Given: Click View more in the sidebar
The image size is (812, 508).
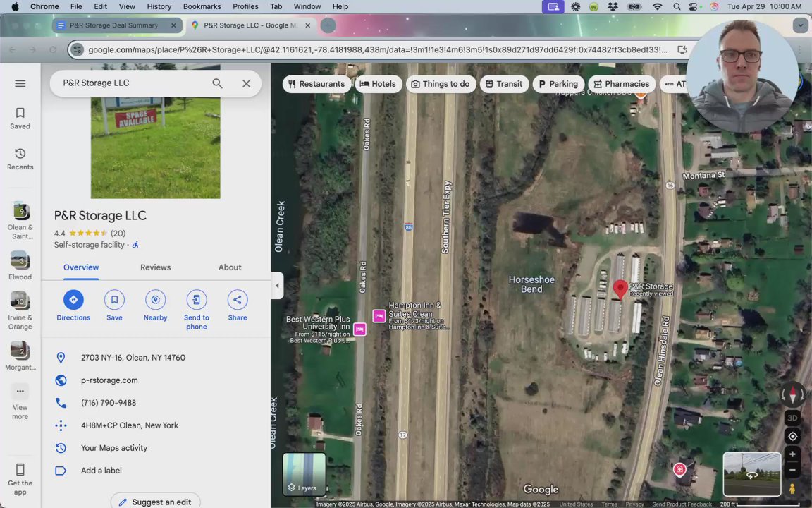Looking at the screenshot, I should (x=20, y=402).
